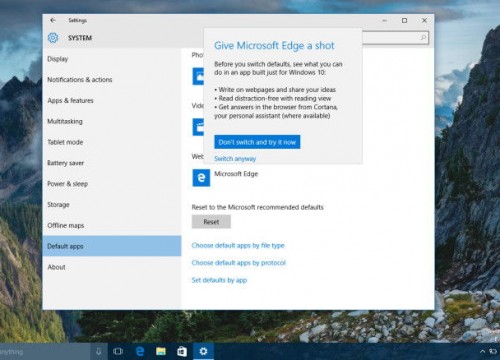Click the Switch anyway link
This screenshot has width=500, height=360.
(x=235, y=159)
